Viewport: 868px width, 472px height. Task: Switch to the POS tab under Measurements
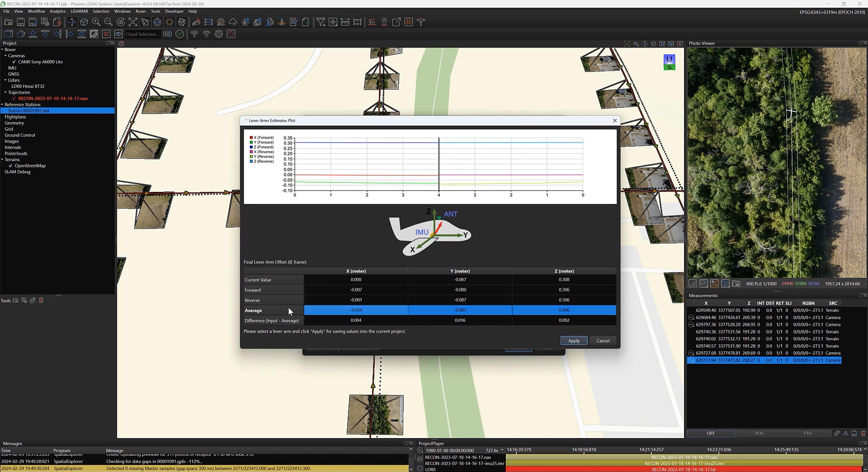[x=759, y=434]
